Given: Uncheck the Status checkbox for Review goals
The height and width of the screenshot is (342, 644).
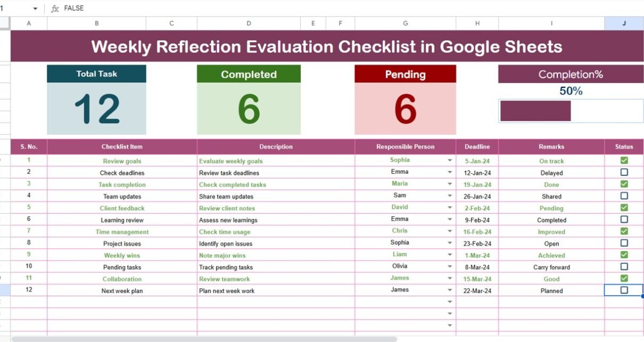Looking at the screenshot, I should (624, 160).
